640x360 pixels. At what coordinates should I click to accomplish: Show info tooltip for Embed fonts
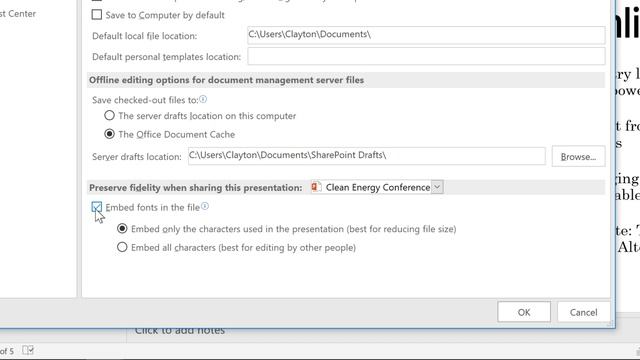205,207
